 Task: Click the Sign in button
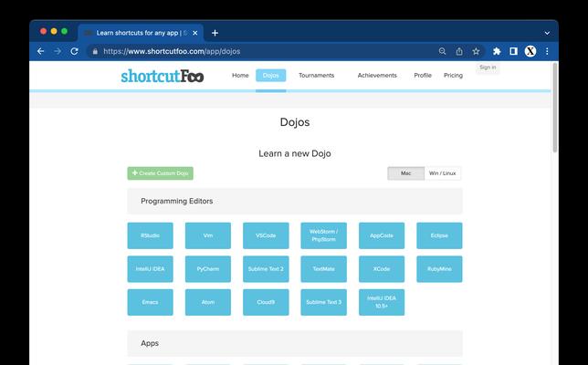(x=488, y=68)
